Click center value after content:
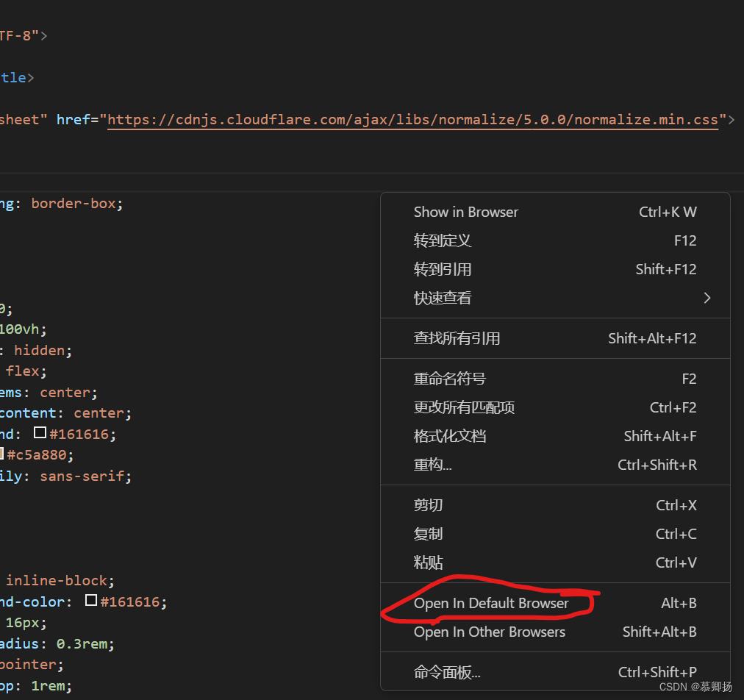Viewport: 744px width, 700px height. (99, 413)
